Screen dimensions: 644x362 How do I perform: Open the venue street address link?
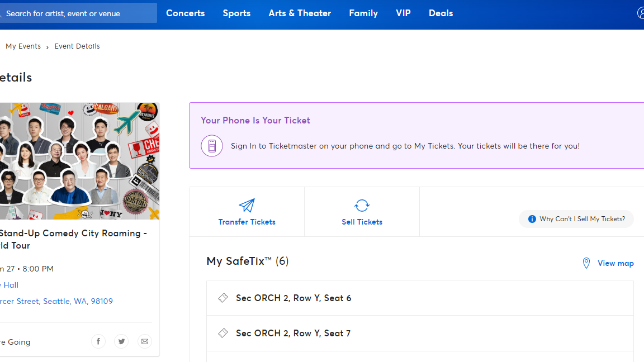tap(56, 301)
